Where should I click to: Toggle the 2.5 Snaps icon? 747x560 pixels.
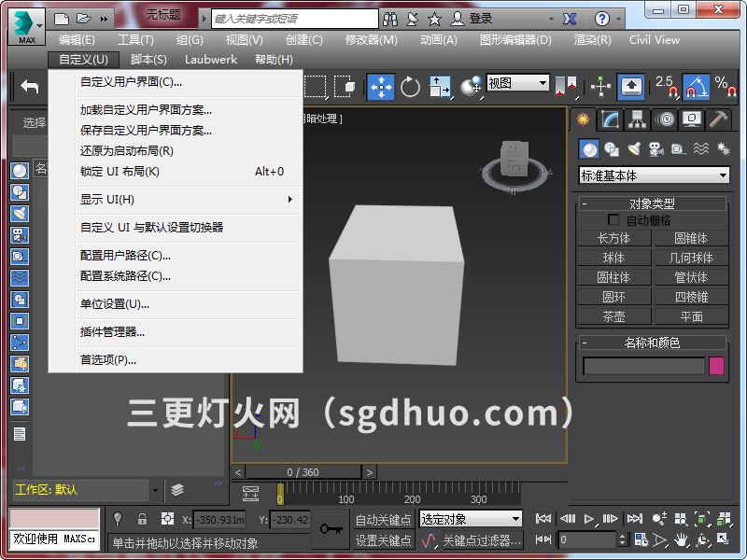pos(666,87)
